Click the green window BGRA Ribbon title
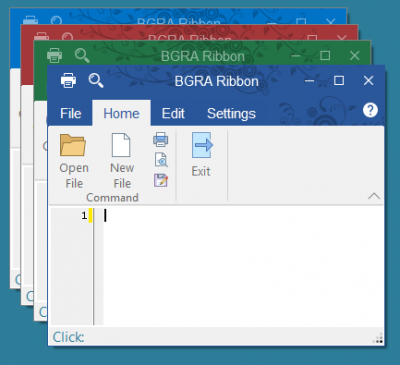400x365 pixels. pyautogui.click(x=203, y=56)
